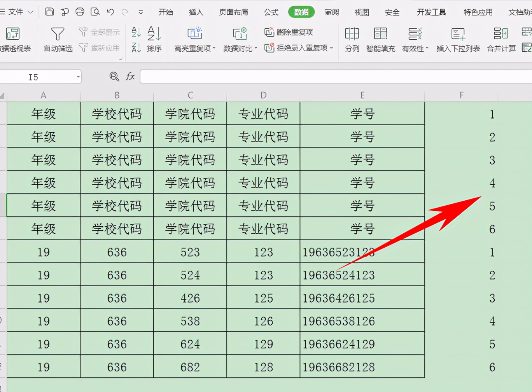
Task: Click cell containing 129 in column D
Action: (x=263, y=344)
